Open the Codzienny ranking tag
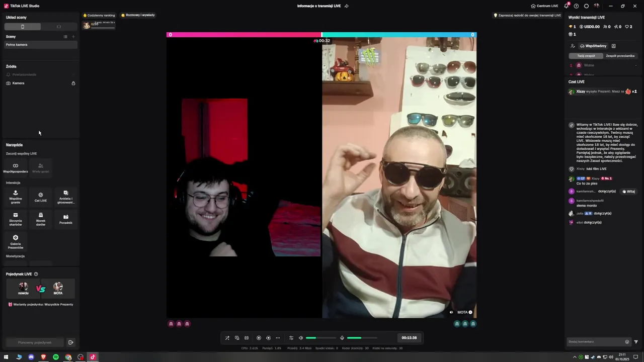The height and width of the screenshot is (362, 644). pos(99,15)
